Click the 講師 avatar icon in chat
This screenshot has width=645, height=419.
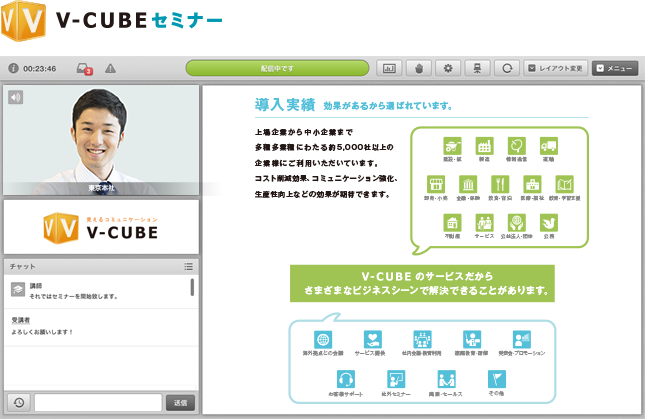click(18, 290)
